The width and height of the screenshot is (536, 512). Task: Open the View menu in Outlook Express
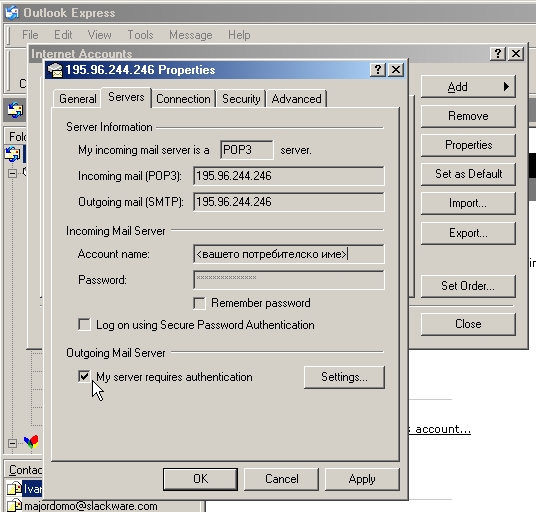[99, 35]
